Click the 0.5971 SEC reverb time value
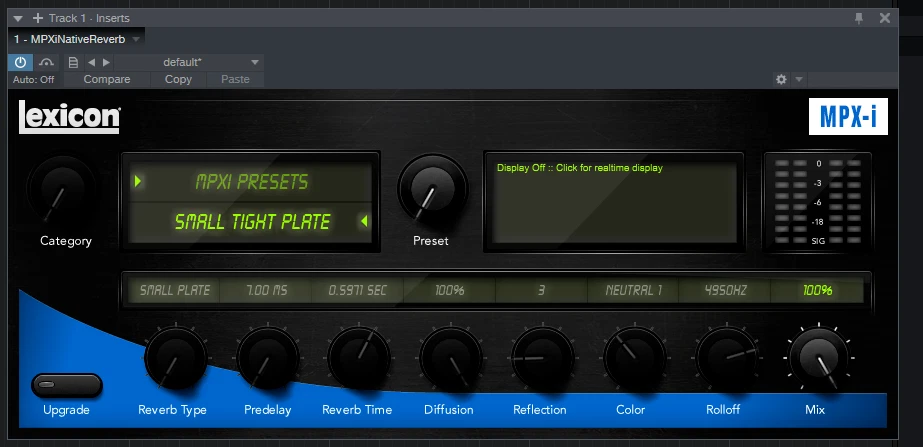 pos(358,290)
